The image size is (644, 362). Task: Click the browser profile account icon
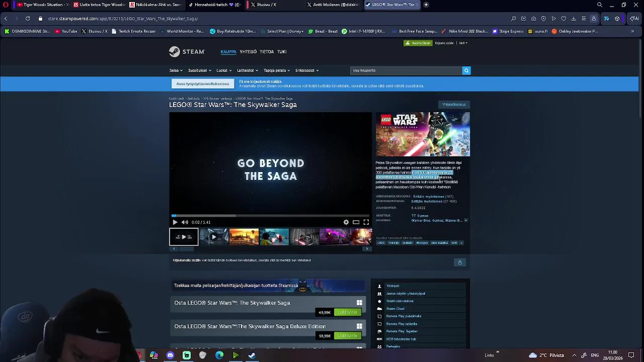tap(594, 19)
